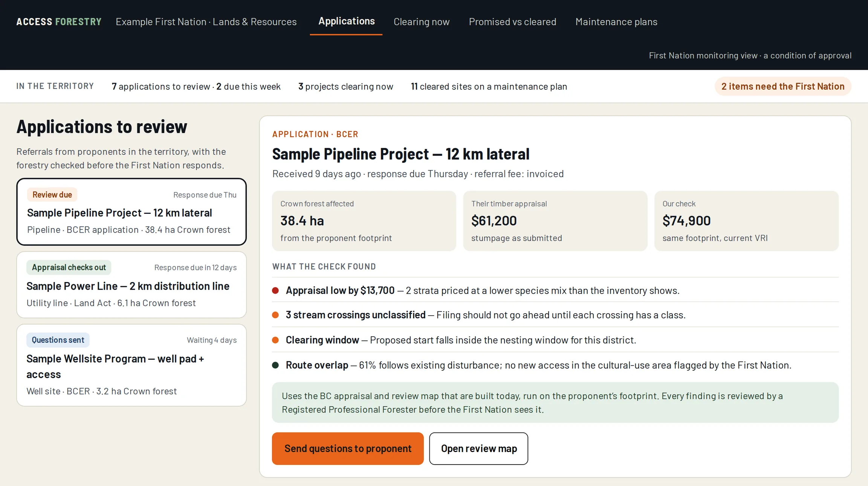
Task: Open the Applications tab
Action: [x=346, y=21]
